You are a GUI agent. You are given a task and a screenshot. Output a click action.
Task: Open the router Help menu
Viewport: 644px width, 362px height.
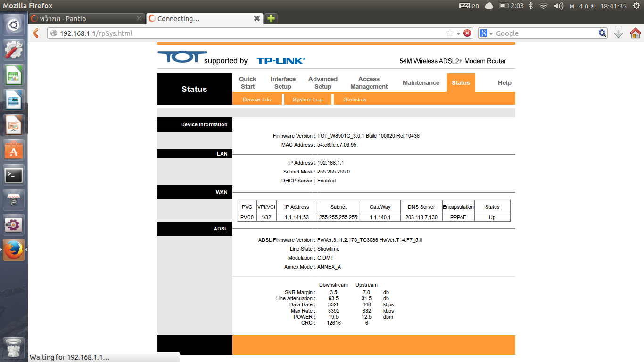(504, 82)
